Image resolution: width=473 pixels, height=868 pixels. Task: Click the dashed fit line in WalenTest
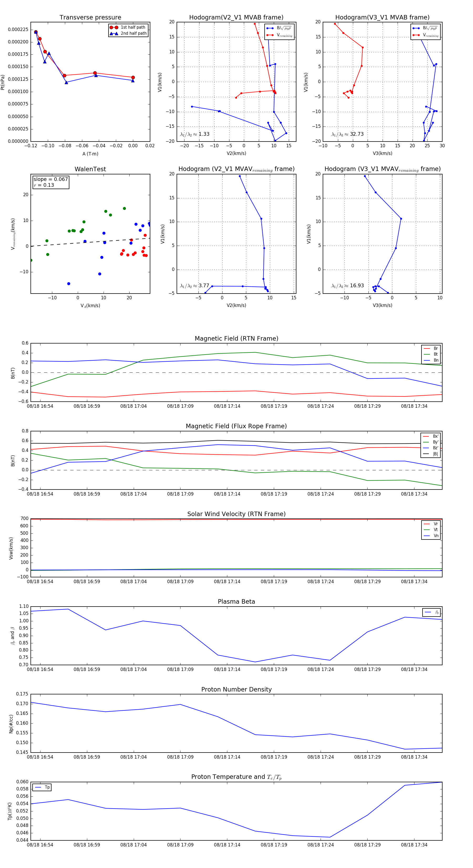pyautogui.click(x=90, y=242)
